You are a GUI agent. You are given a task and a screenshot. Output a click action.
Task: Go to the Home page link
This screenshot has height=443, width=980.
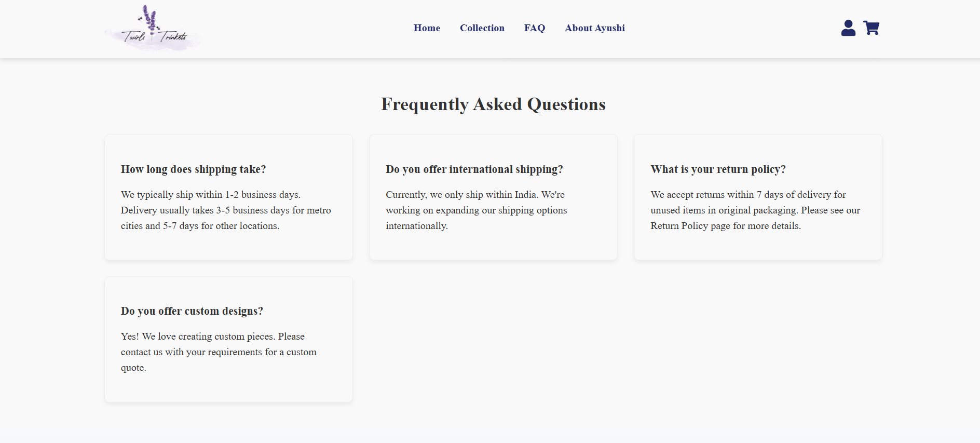[427, 28]
